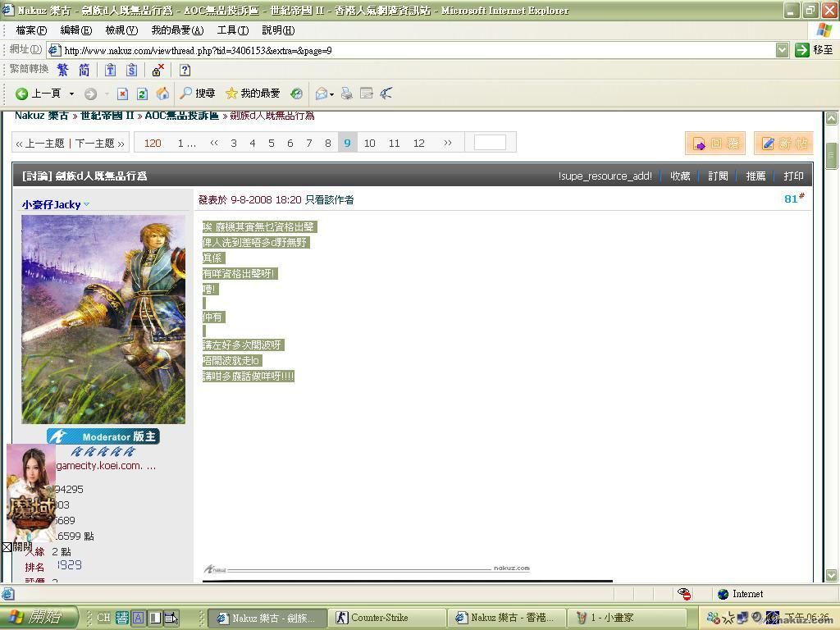Switch to the '1 - 小畫家' Paint taskbar window
Image resolution: width=840 pixels, height=630 pixels.
628,618
